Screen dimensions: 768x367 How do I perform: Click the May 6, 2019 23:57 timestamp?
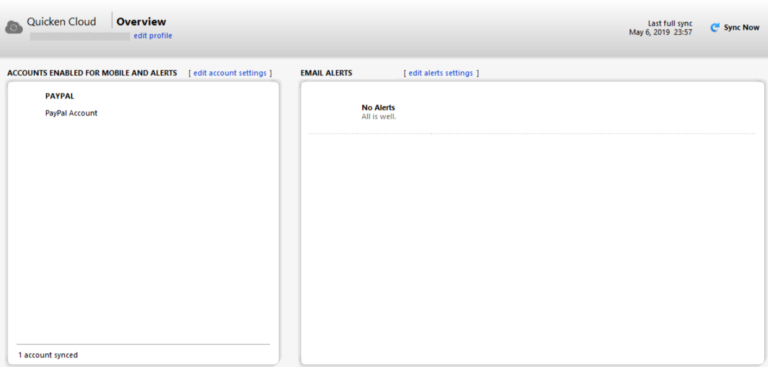click(661, 32)
